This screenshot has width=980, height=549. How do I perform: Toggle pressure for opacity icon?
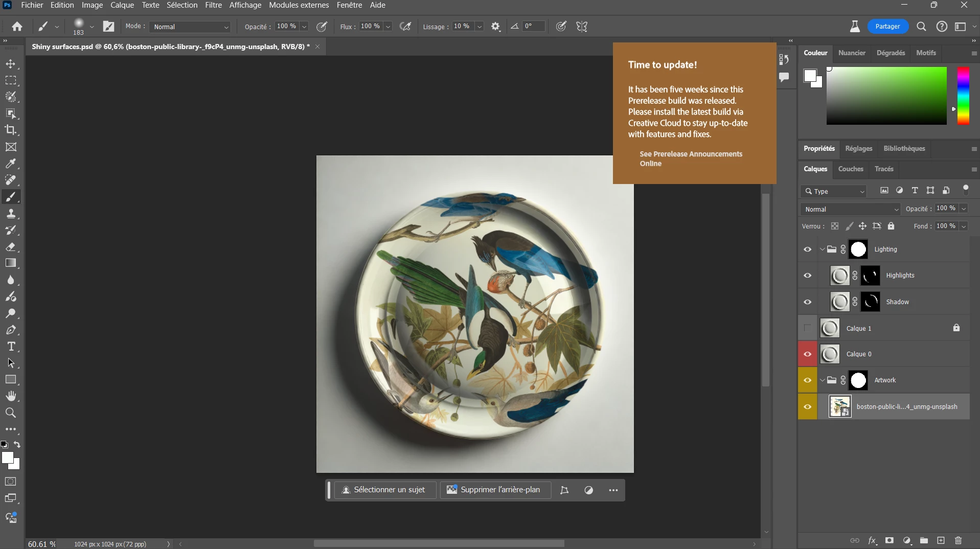[322, 27]
